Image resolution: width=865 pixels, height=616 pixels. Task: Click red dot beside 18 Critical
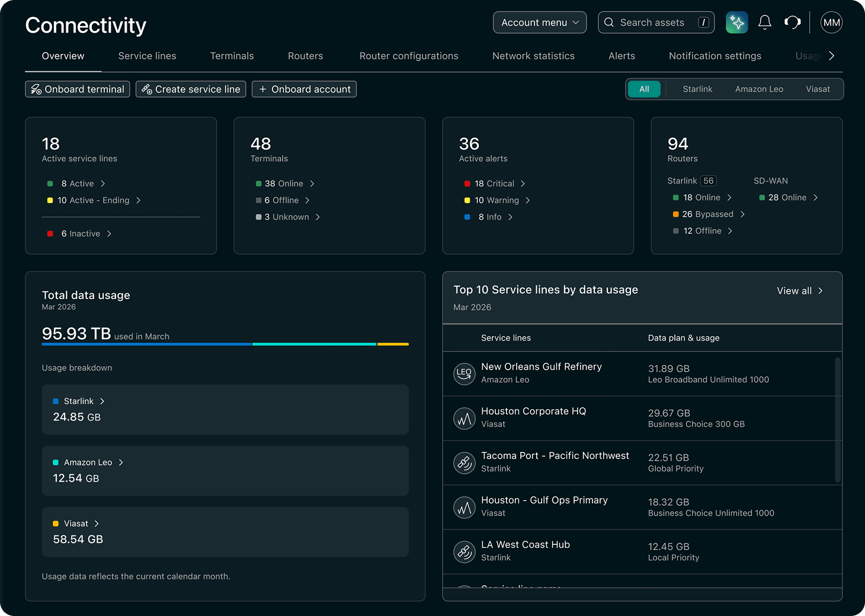click(467, 184)
